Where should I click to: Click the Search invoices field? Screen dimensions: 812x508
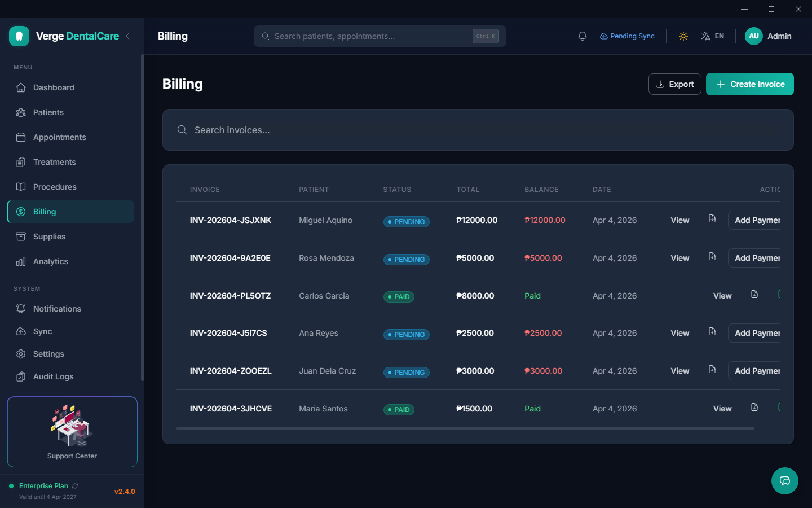pyautogui.click(x=478, y=130)
